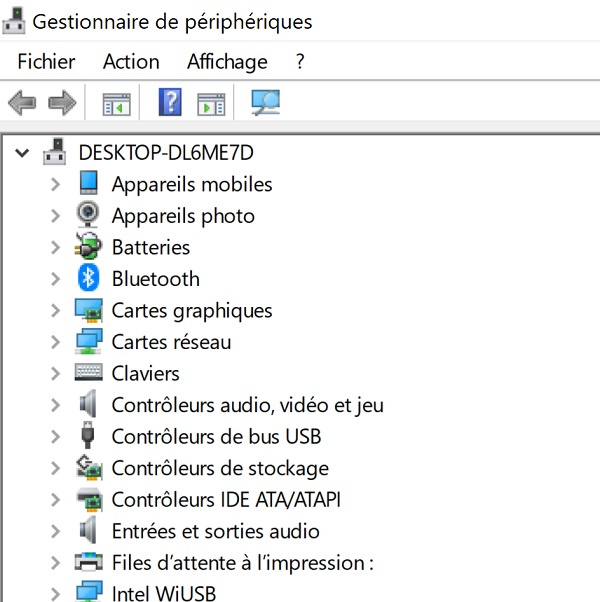Expand Contrôleurs IDE ATA/ATAPI category
Viewport: 600px width, 602px height.
point(55,500)
